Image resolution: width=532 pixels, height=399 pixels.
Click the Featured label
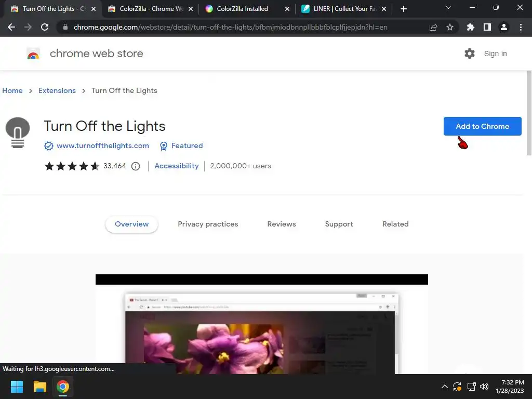[x=187, y=146]
